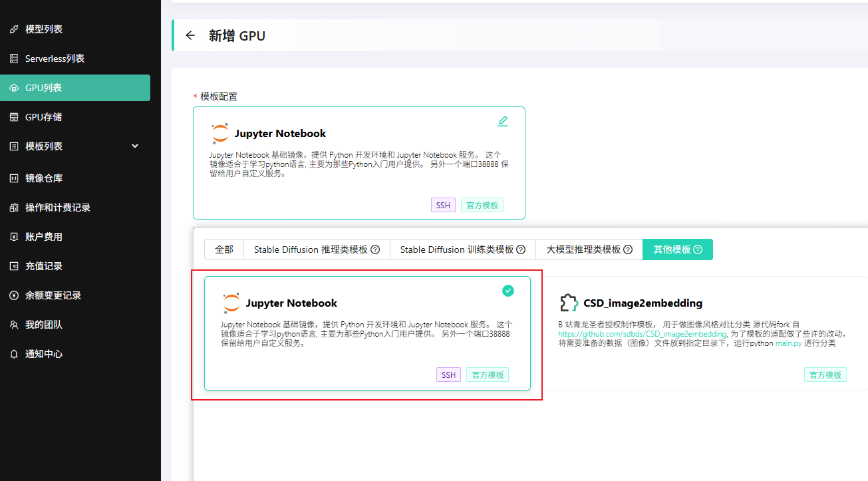Click Jupyter Notebook title in 模板配置 card
This screenshot has width=868, height=481.
pyautogui.click(x=280, y=133)
